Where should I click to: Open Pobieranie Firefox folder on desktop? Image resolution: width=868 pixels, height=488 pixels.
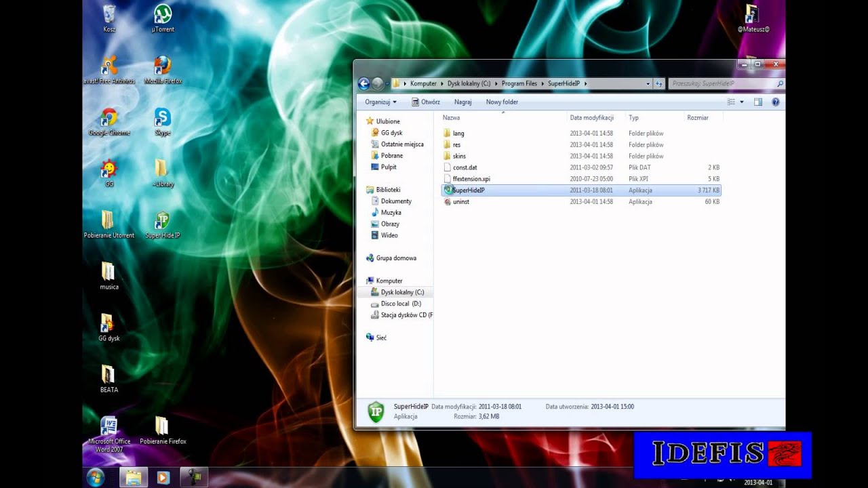click(163, 430)
